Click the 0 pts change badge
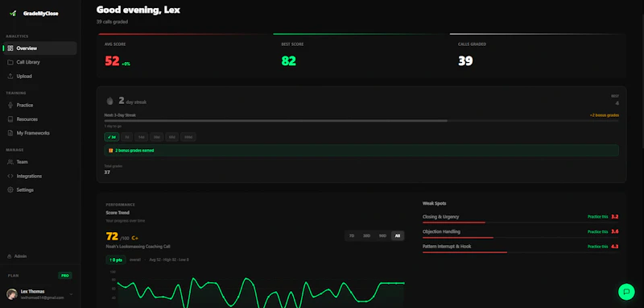 click(x=116, y=260)
